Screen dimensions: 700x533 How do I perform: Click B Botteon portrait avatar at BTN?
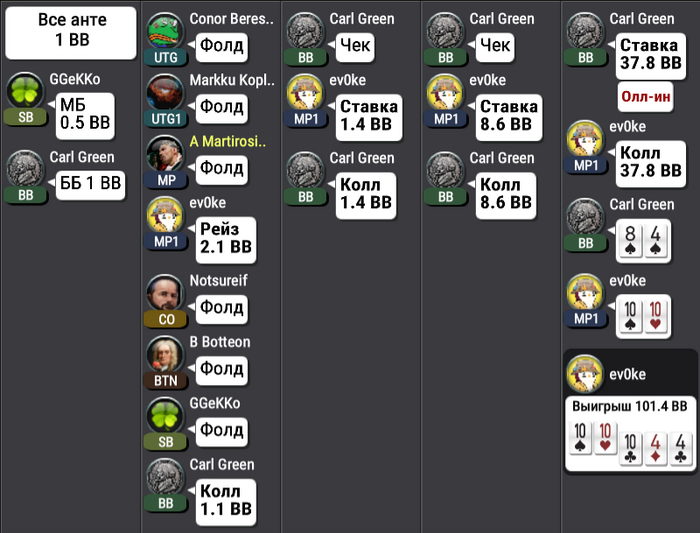pyautogui.click(x=166, y=354)
